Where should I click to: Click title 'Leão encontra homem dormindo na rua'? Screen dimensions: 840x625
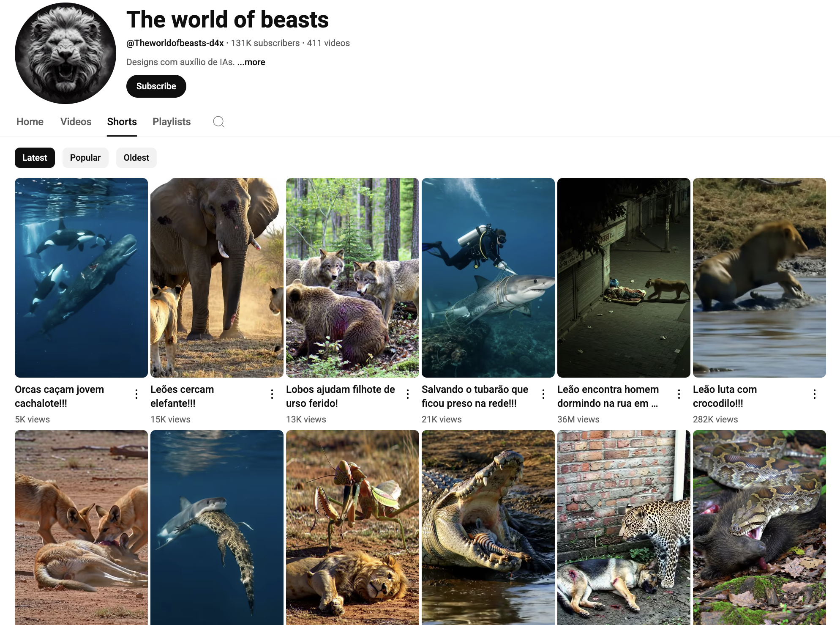(608, 396)
